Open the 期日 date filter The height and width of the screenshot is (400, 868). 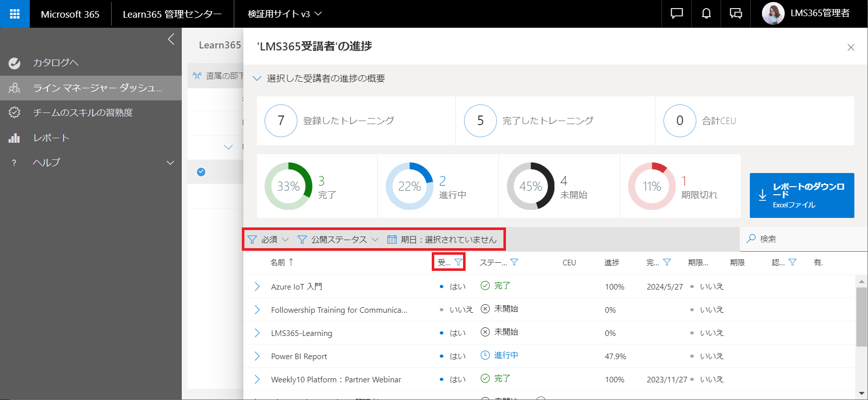(x=442, y=240)
